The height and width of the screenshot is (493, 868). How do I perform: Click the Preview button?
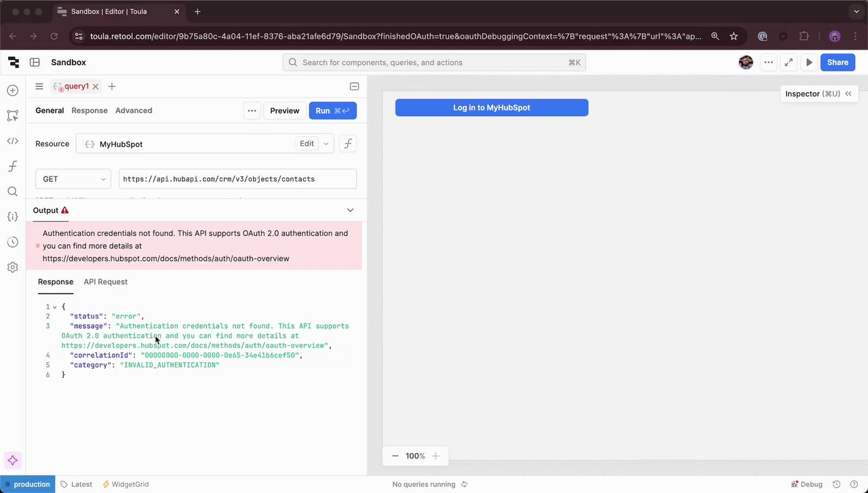point(285,111)
